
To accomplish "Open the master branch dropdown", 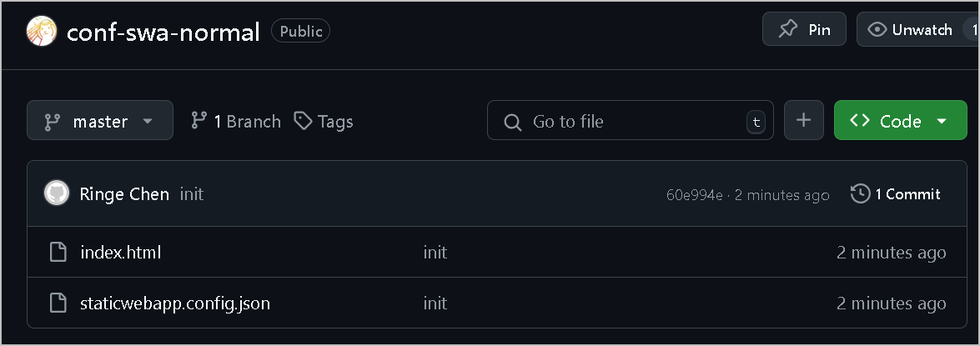I will 100,121.
